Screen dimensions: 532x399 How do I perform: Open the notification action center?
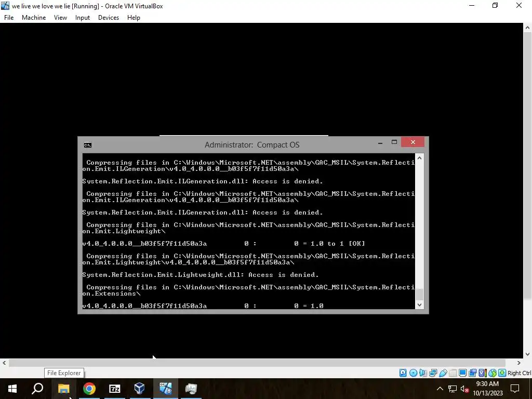[x=515, y=389]
